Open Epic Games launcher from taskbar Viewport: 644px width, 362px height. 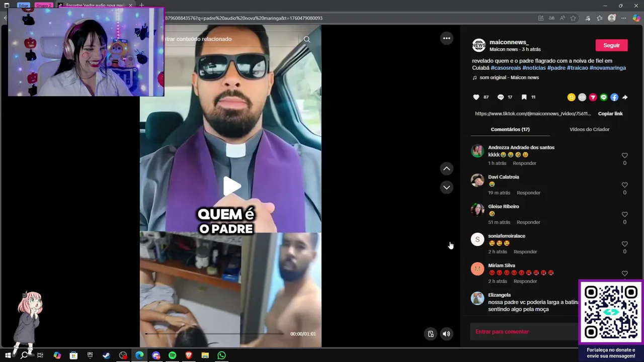pyautogui.click(x=90, y=355)
